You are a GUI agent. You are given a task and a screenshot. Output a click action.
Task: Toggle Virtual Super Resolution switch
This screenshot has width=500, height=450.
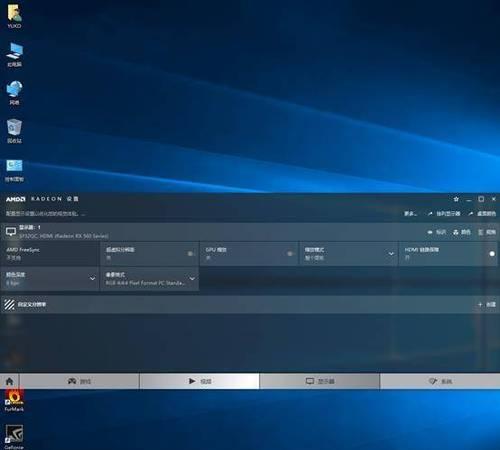click(190, 254)
